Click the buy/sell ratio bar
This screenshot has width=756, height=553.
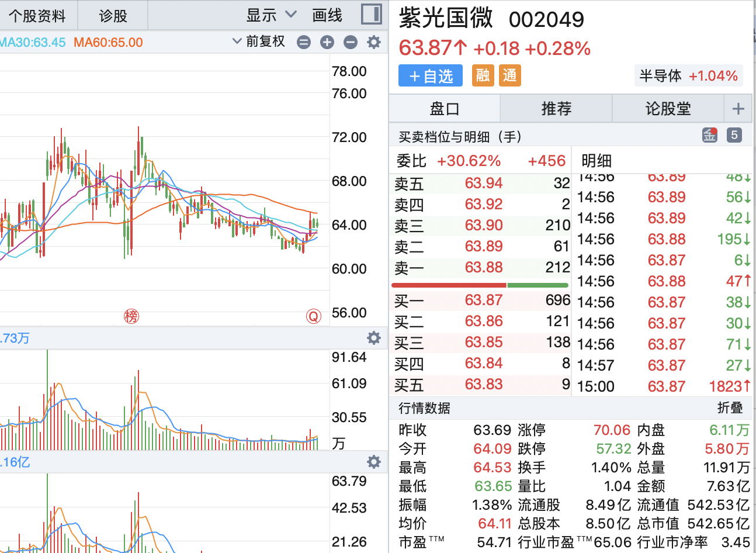[480, 285]
